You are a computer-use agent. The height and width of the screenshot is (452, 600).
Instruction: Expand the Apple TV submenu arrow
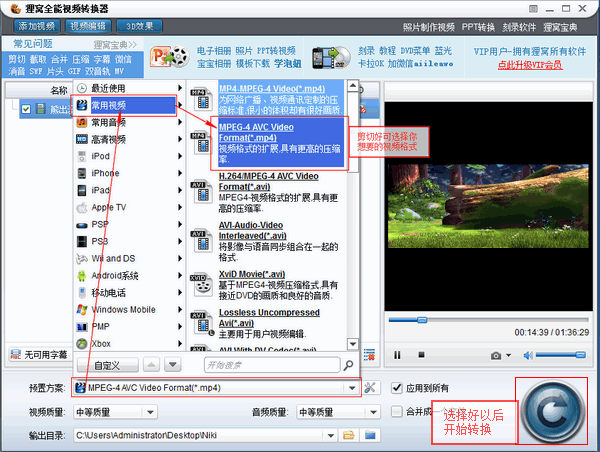179,207
